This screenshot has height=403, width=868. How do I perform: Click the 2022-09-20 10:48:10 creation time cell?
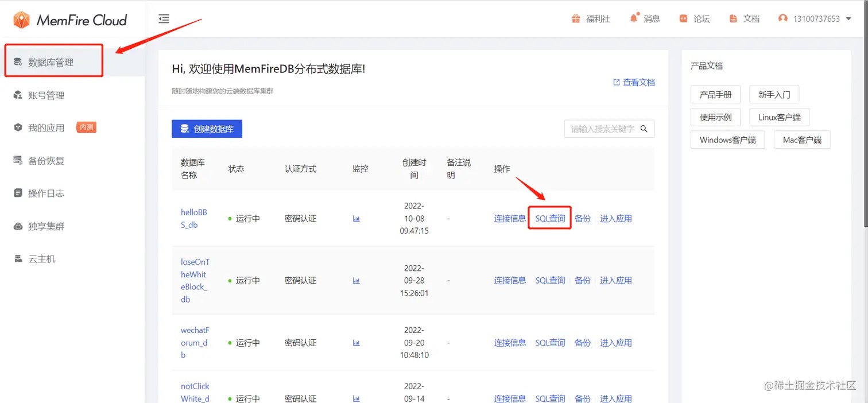(414, 343)
